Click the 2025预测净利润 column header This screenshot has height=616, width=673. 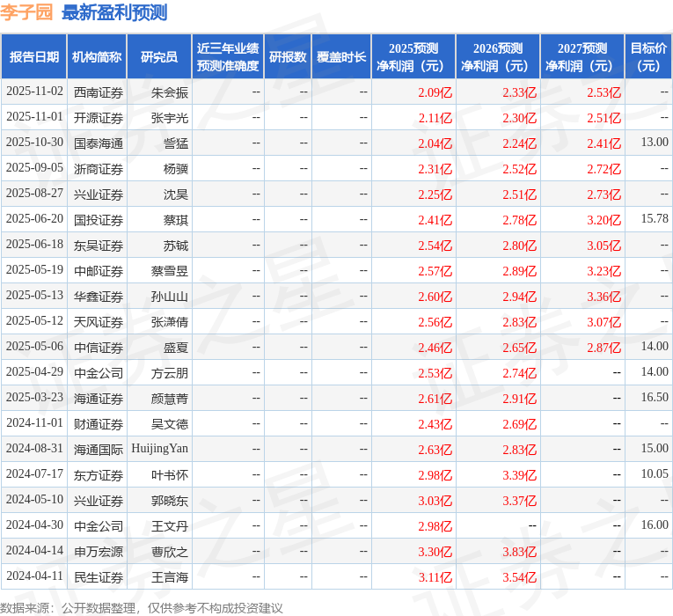tap(413, 56)
